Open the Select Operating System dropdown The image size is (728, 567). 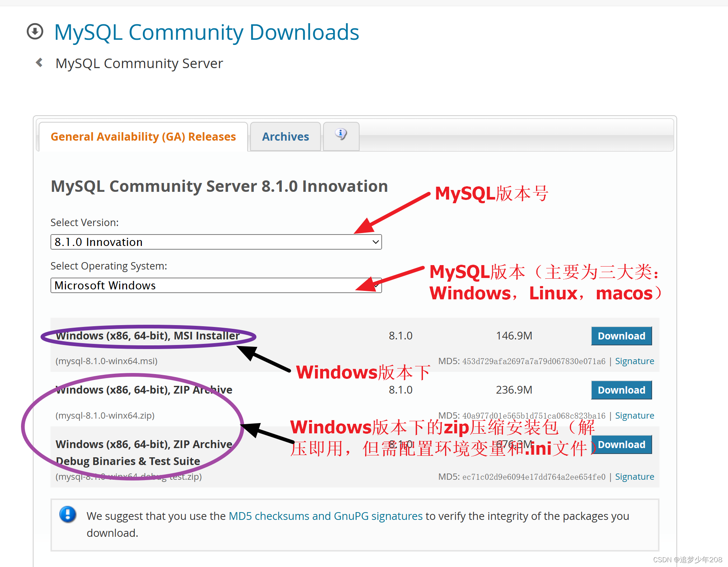click(x=216, y=285)
